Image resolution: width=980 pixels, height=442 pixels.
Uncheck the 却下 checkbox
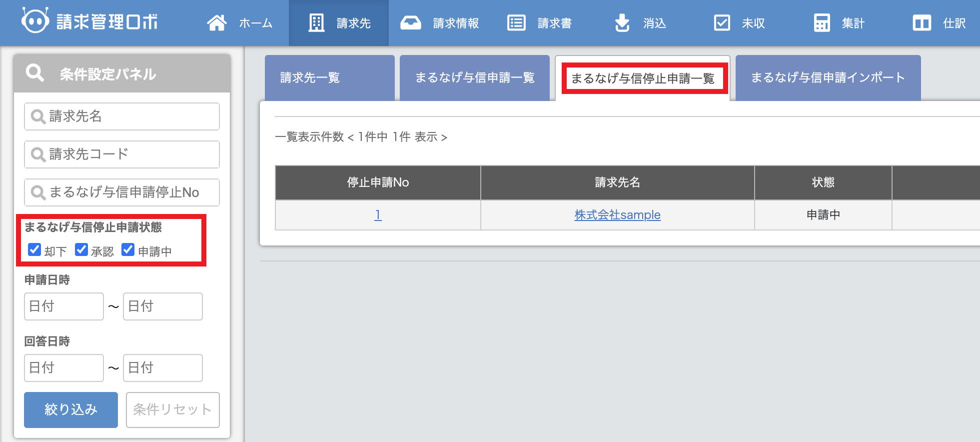pos(34,249)
